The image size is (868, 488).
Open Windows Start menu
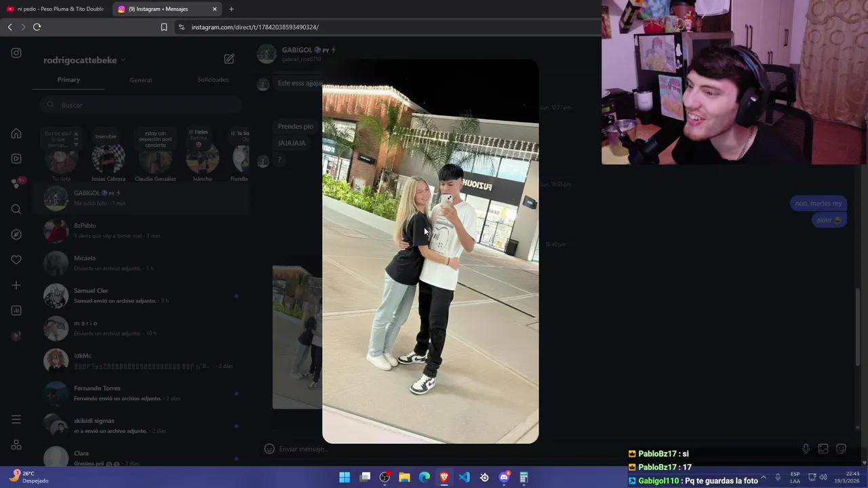[x=344, y=477]
